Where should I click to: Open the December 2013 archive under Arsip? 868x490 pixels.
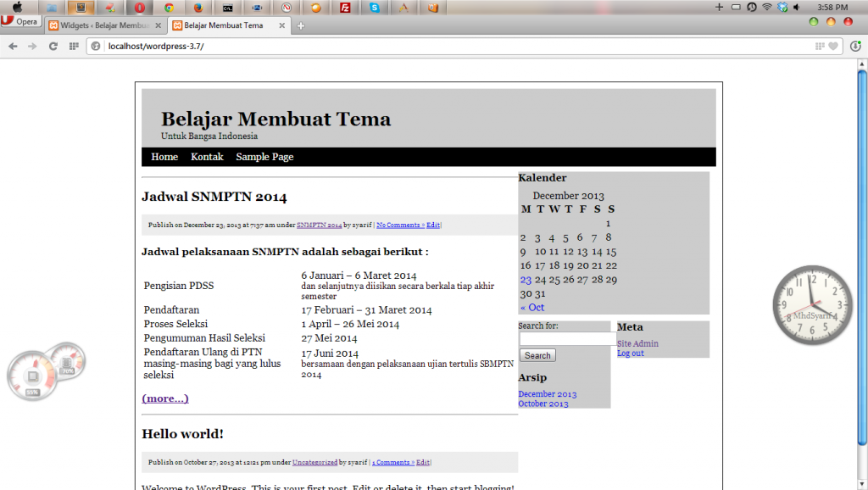tap(547, 393)
